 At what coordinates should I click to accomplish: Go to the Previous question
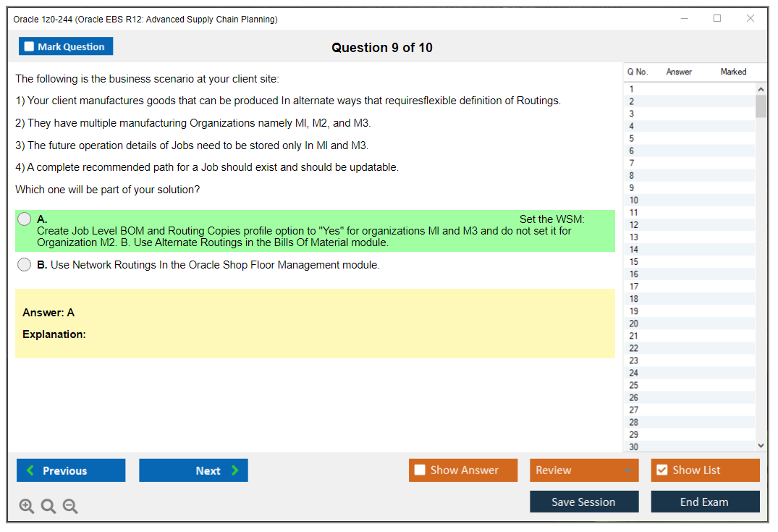pyautogui.click(x=71, y=470)
